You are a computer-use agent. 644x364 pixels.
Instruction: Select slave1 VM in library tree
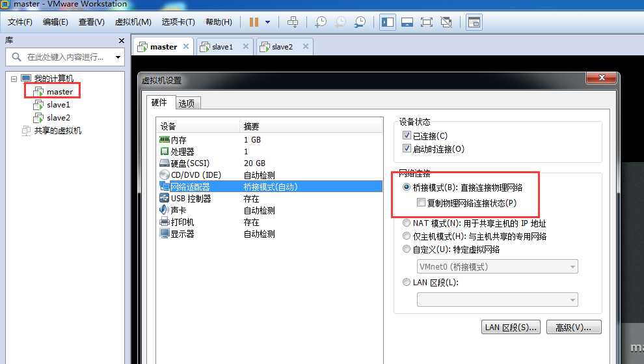[x=58, y=104]
